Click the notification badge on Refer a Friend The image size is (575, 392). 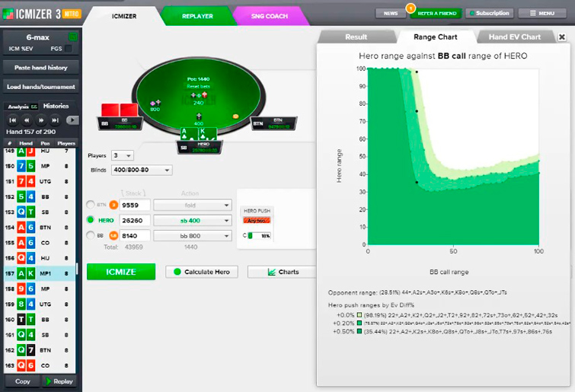(410, 8)
